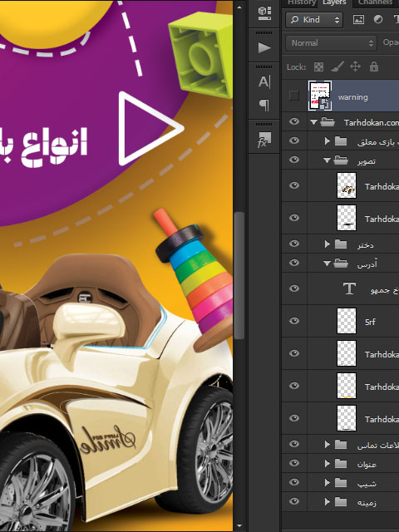The image size is (399, 532).
Task: Switch to the Layers tab
Action: pos(334,2)
